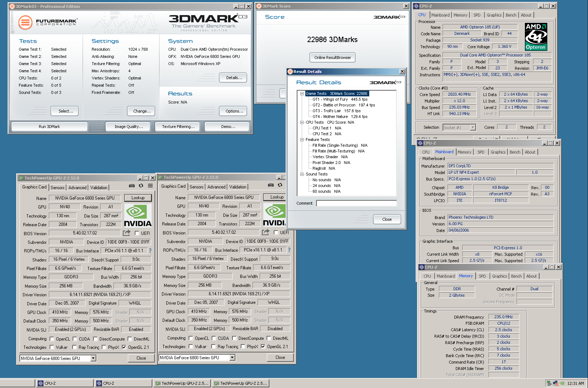
Task: Collapse the CPU Tests tree node
Action: point(302,122)
